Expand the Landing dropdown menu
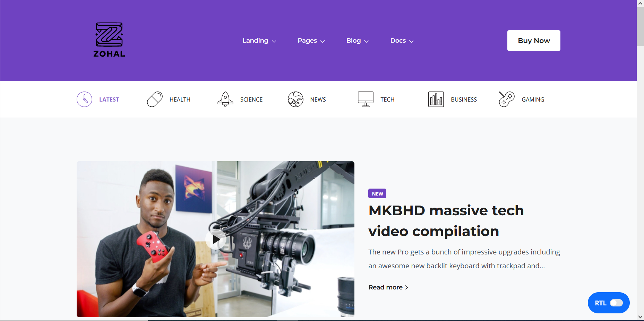 click(x=259, y=41)
